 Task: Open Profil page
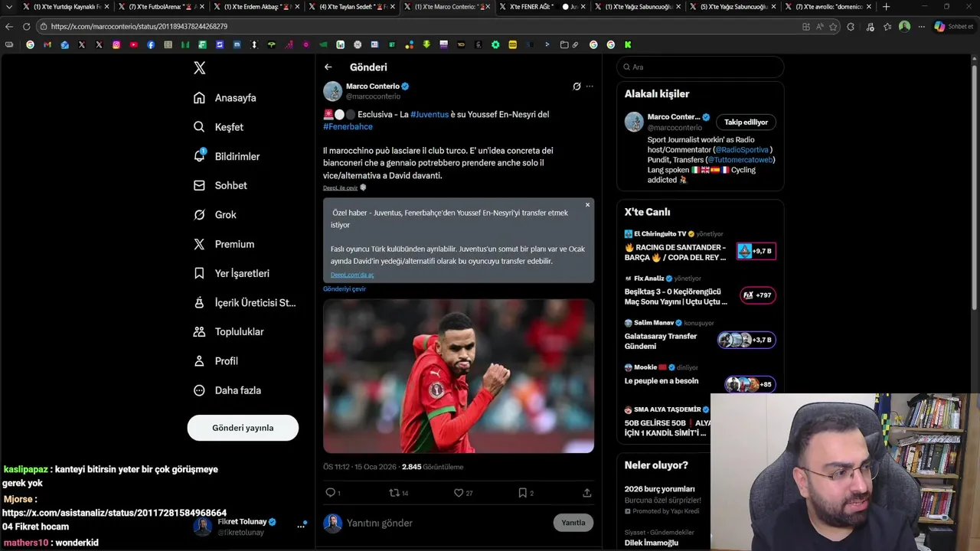(x=216, y=360)
